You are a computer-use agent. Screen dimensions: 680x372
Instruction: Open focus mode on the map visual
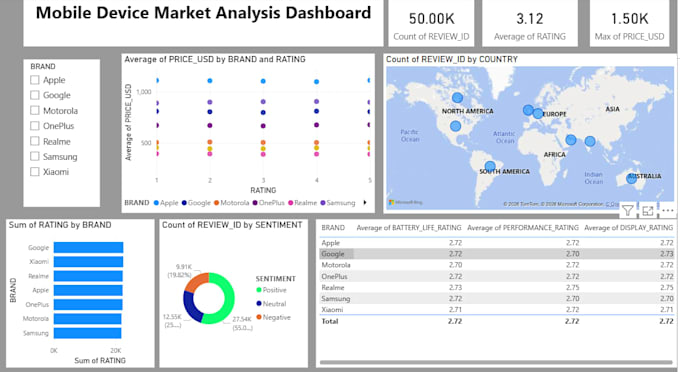point(648,211)
